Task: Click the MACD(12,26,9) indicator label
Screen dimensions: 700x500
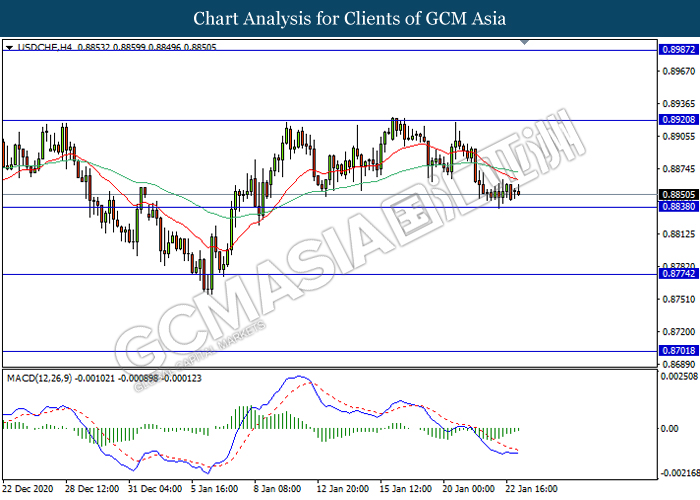Action: click(39, 379)
